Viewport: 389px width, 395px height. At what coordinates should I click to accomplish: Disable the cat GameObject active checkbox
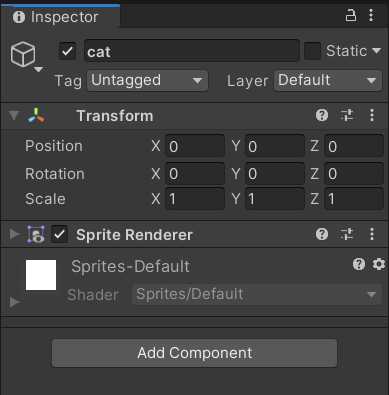[x=67, y=51]
